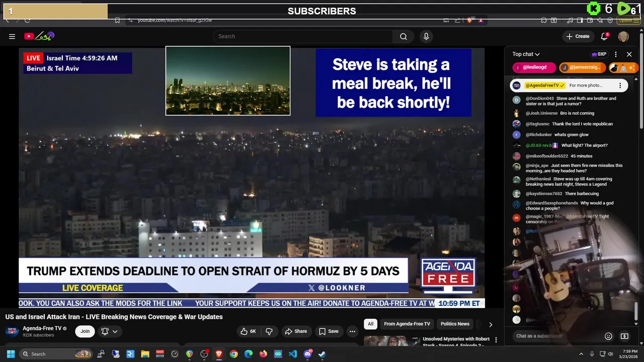Image resolution: width=644 pixels, height=362 pixels.
Task: Expand the notification preferences bell dropdown
Action: pyautogui.click(x=110, y=331)
